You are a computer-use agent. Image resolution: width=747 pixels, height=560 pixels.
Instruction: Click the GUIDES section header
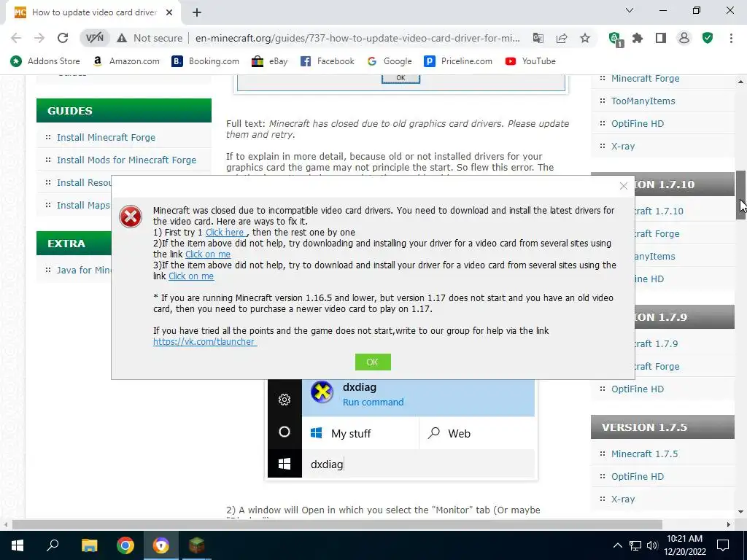click(x=124, y=111)
